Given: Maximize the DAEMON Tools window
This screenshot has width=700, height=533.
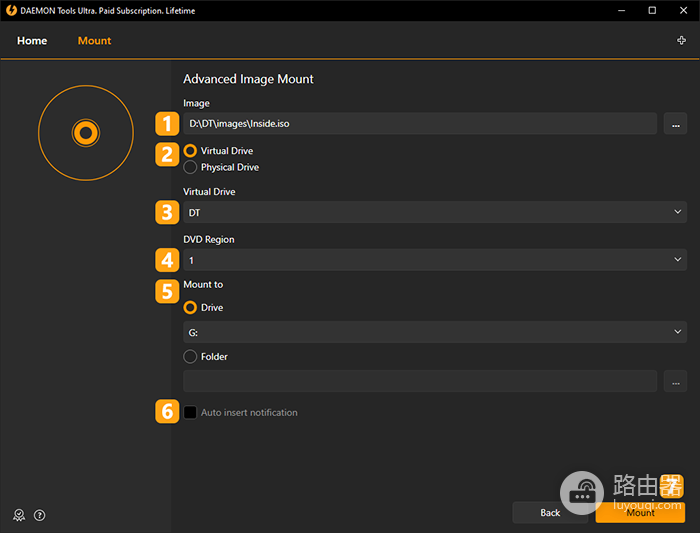Looking at the screenshot, I should coord(652,10).
